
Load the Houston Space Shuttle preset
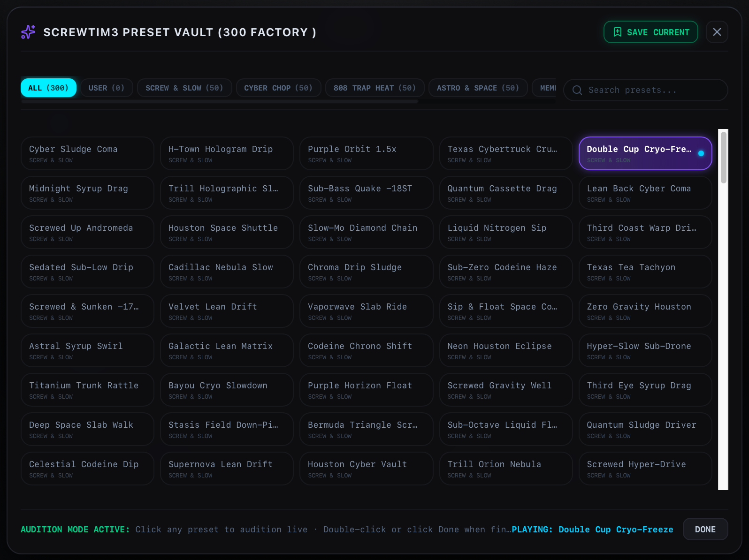point(227,232)
